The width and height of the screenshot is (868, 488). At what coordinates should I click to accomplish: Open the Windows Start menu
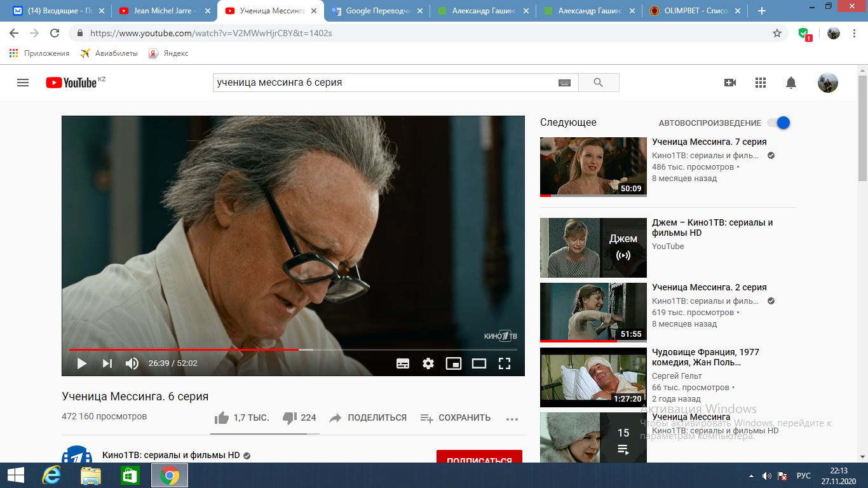(x=16, y=475)
